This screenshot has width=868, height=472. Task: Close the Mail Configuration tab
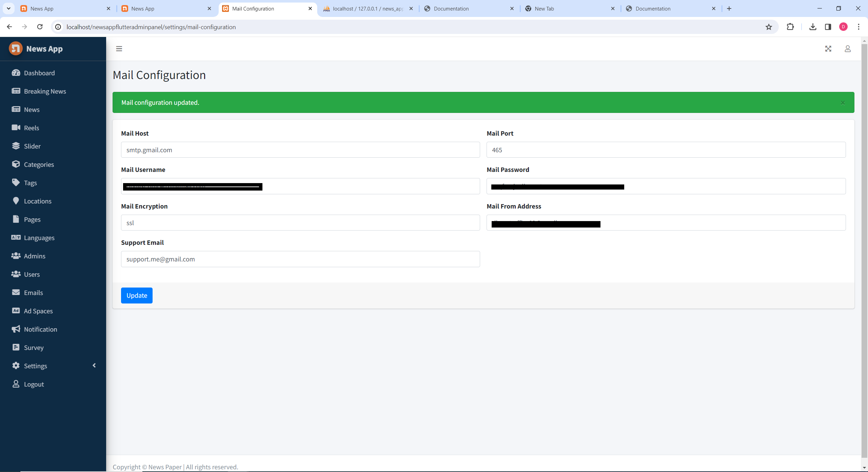[310, 8]
